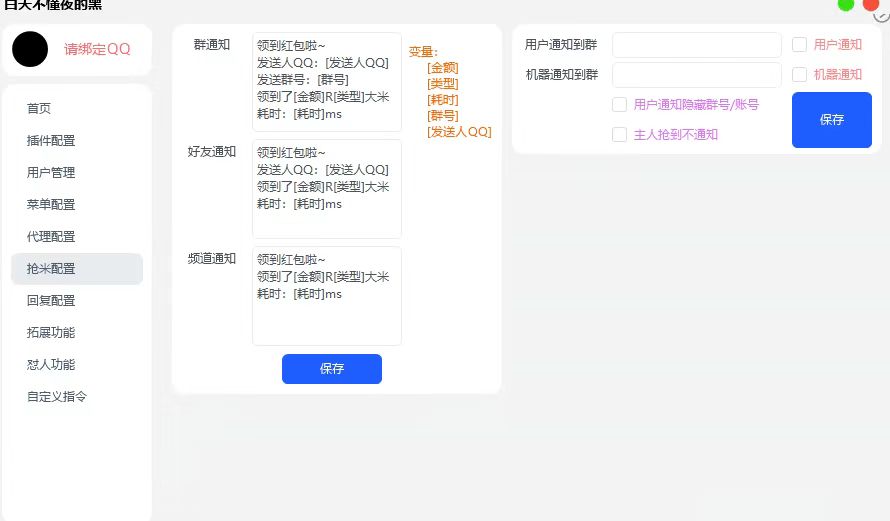Image resolution: width=890 pixels, height=521 pixels.
Task: Select 菜单配置 from the sidebar
Action: (51, 205)
